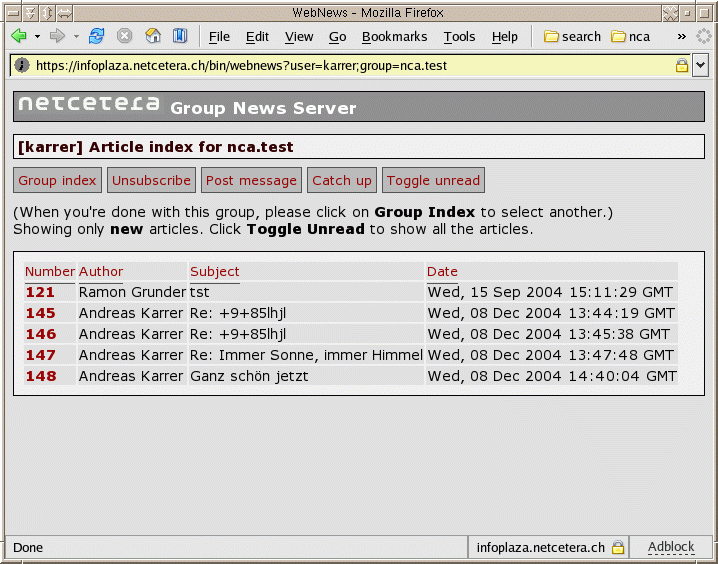Click the Forward arrow button
The height and width of the screenshot is (564, 718).
point(57,36)
